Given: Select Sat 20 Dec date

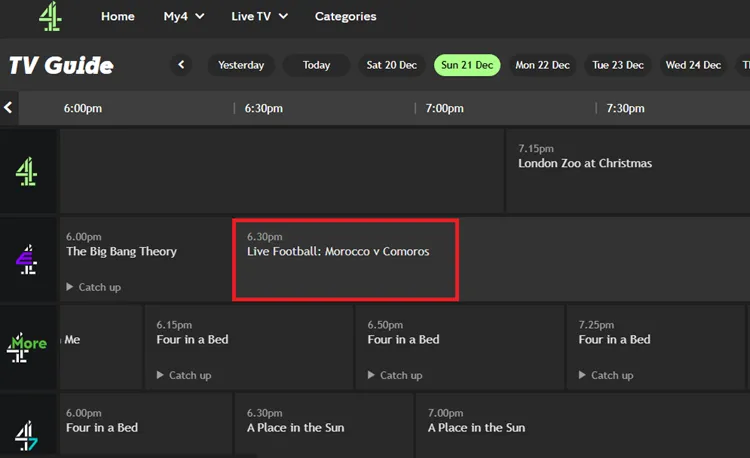Looking at the screenshot, I should (x=392, y=65).
